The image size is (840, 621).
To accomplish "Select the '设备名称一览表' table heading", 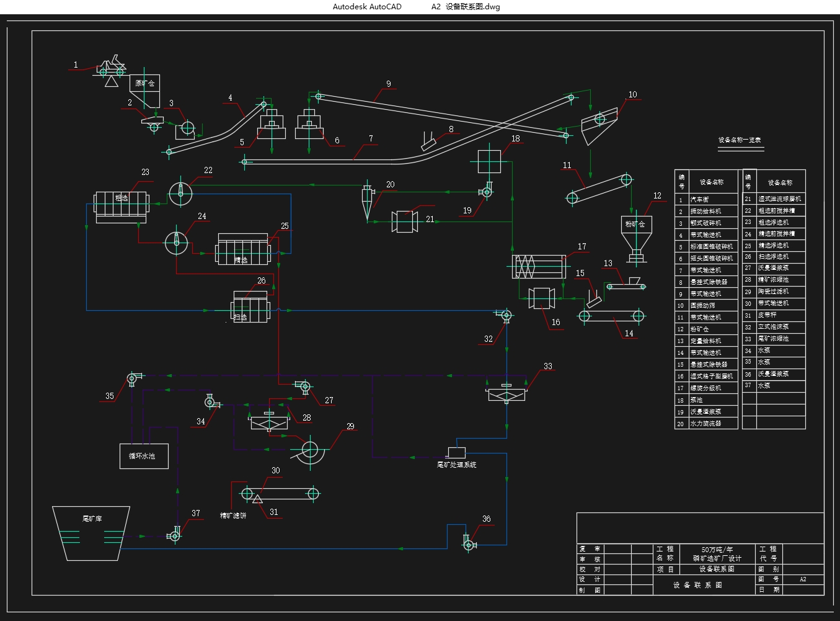I will pos(740,140).
